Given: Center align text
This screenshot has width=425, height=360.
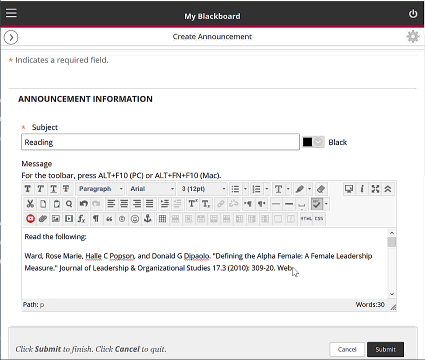Looking at the screenshot, I should pyautogui.click(x=124, y=204).
